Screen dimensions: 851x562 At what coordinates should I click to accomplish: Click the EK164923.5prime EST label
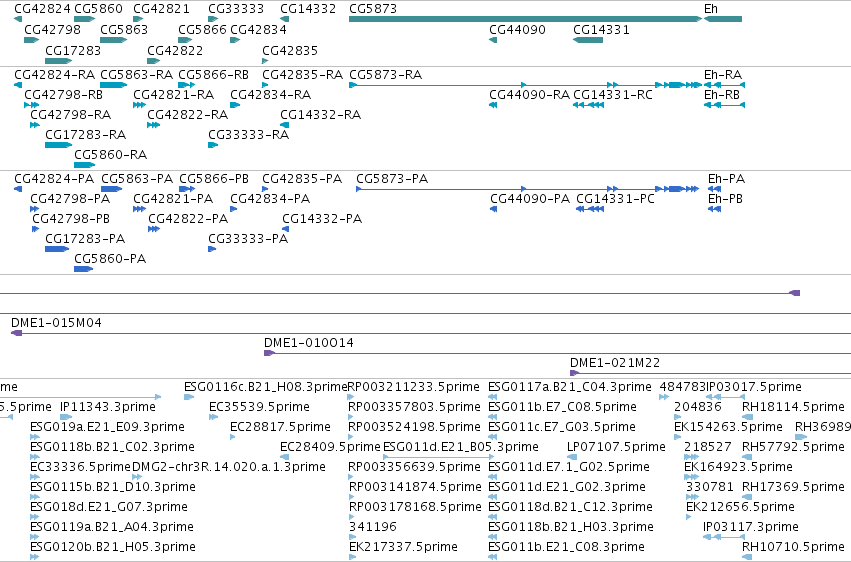[x=738, y=467]
